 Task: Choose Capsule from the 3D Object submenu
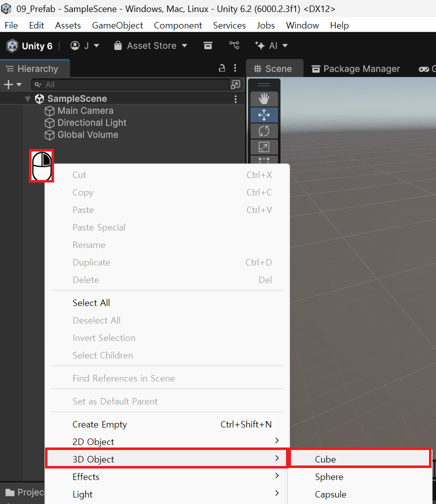(360, 494)
